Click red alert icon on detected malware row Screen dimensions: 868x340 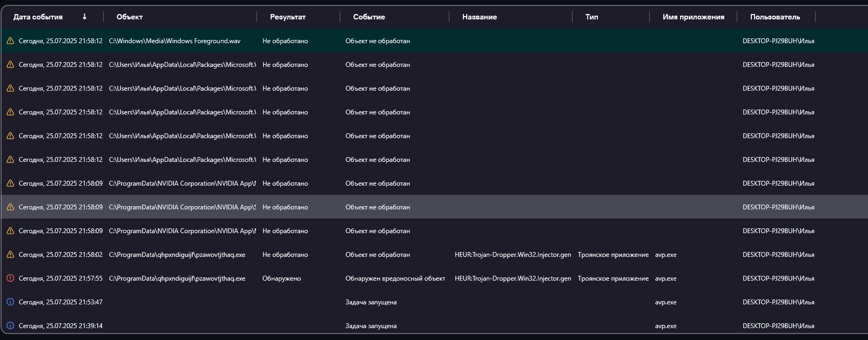(x=10, y=278)
